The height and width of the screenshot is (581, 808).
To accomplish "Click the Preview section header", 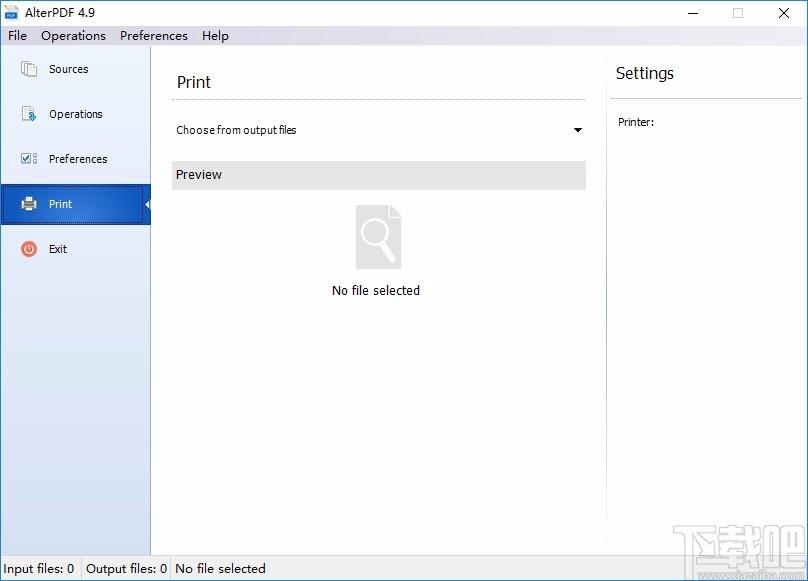I will (379, 175).
